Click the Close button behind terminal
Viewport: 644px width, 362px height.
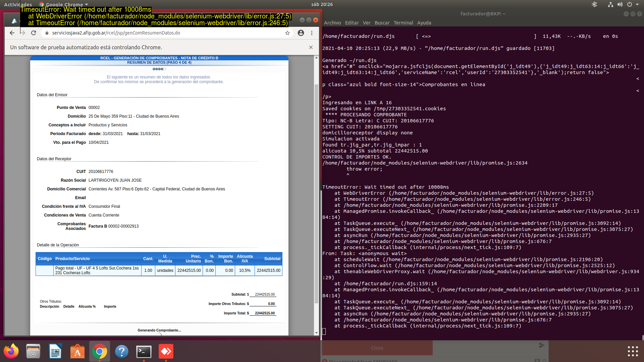(x=377, y=348)
